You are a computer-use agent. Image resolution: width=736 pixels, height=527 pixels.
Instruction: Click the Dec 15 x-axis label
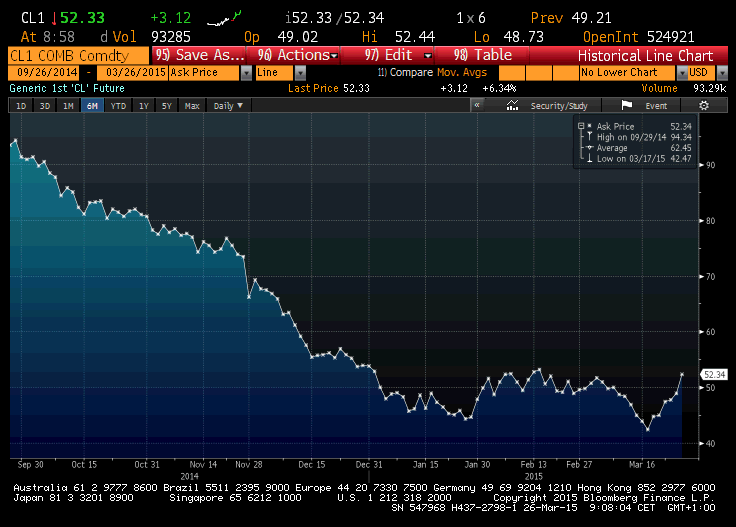point(312,465)
